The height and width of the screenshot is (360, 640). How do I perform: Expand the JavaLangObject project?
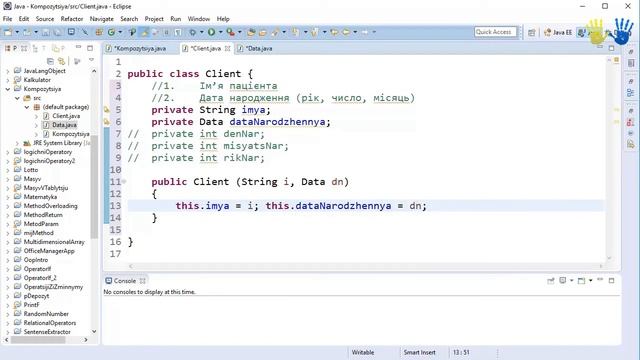pos(8,71)
